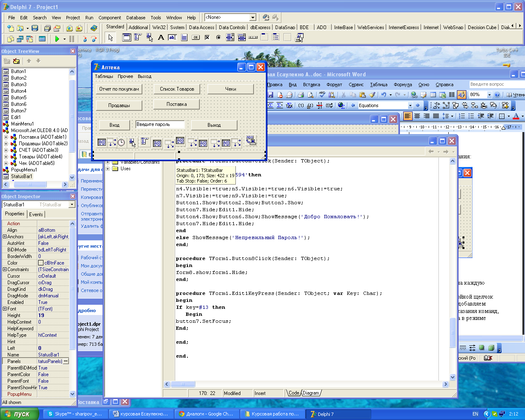
Task: Click the Список Товаров button
Action: pos(177,89)
